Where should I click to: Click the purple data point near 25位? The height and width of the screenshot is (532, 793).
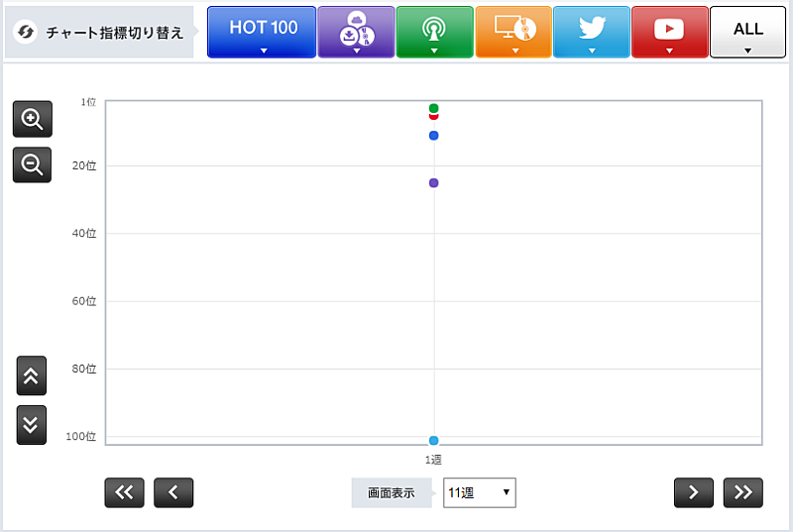click(433, 183)
